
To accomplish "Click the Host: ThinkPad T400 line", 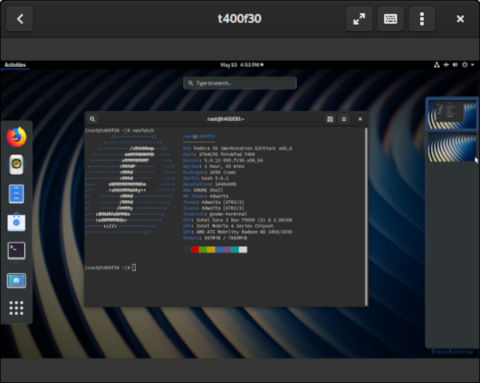I will pos(219,154).
